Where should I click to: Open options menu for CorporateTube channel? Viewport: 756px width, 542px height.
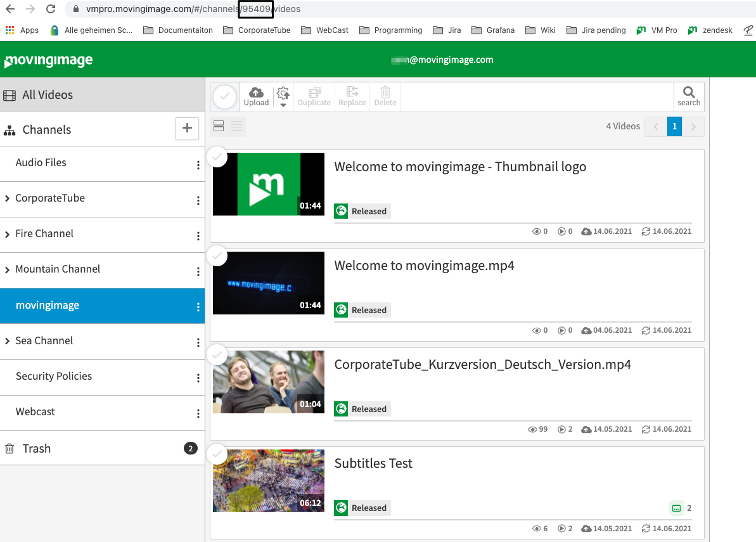pos(198,200)
